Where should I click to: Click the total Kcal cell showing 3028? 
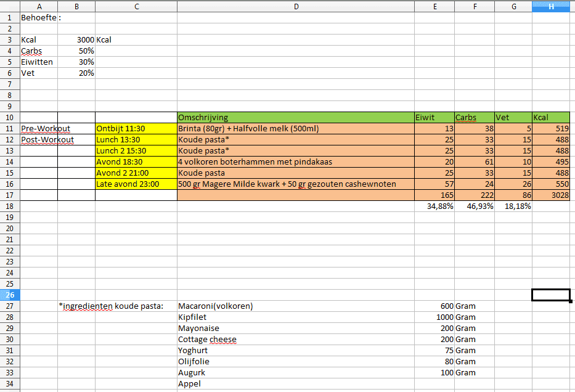pos(551,195)
